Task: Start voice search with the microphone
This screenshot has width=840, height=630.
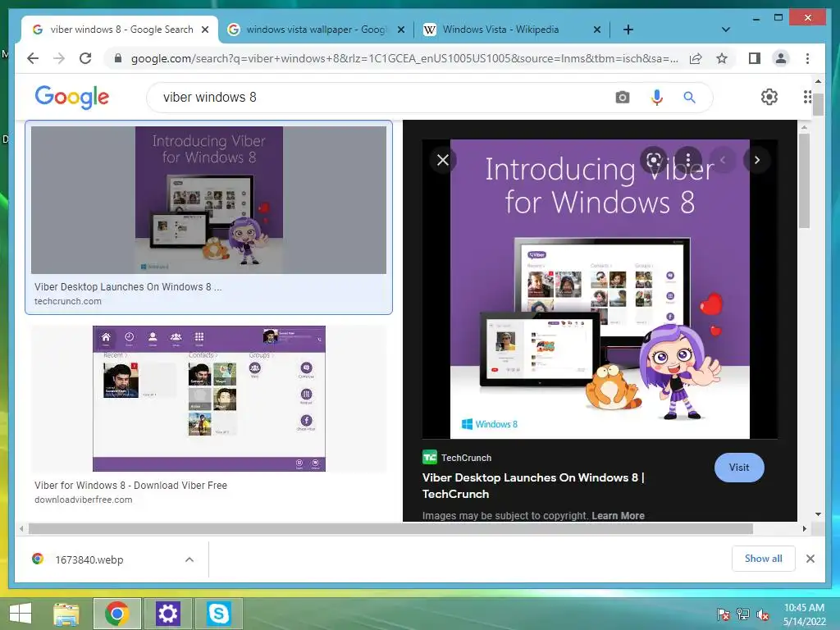Action: [657, 98]
